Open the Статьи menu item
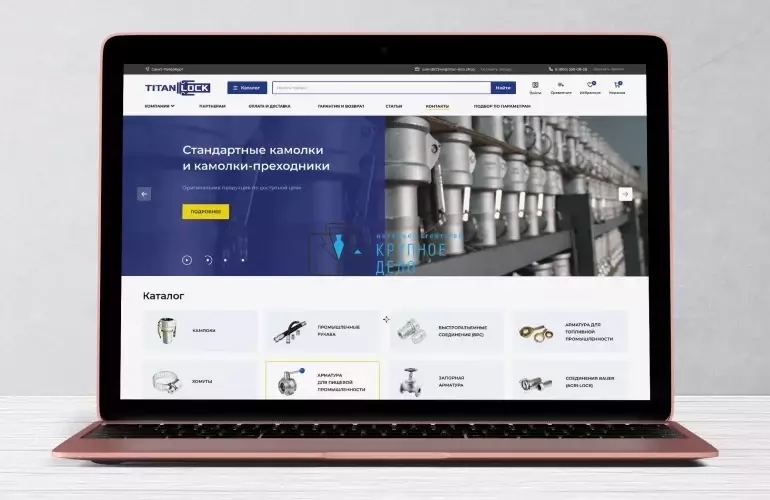 tap(394, 106)
